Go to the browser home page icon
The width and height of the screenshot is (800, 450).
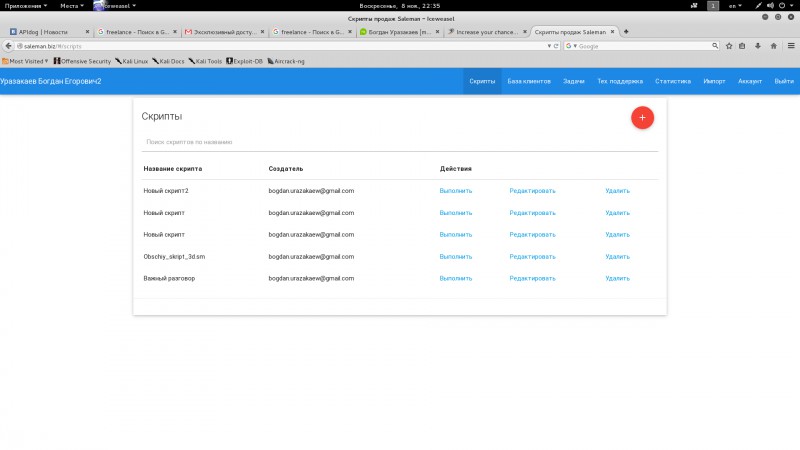pyautogui.click(x=773, y=46)
